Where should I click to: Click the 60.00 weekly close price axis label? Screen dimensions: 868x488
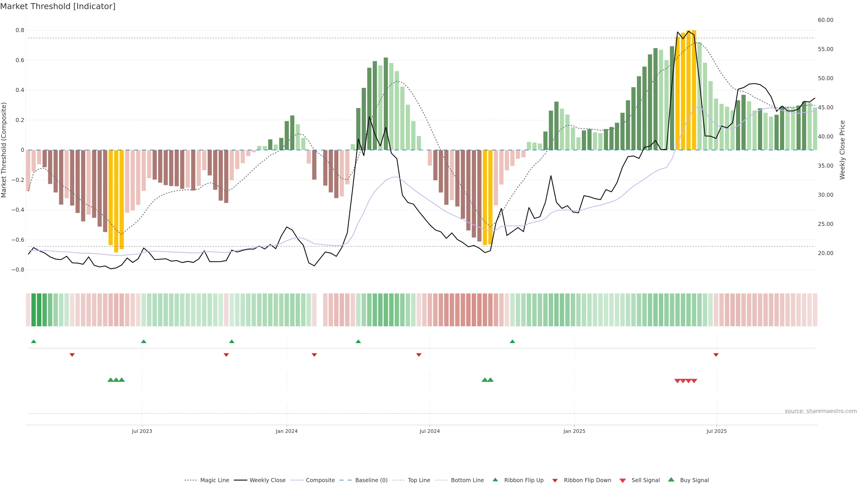[x=825, y=20]
